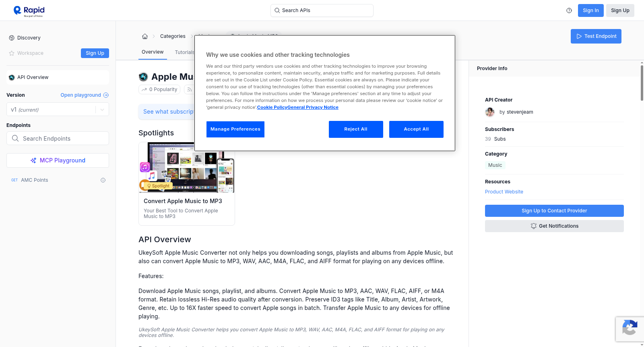Click the 0 Popularity badge

[x=160, y=89]
